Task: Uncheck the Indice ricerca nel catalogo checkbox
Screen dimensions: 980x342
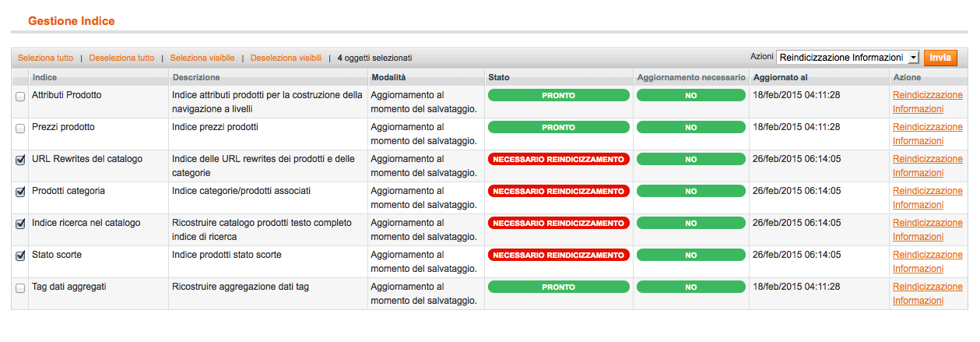Action: 20,224
